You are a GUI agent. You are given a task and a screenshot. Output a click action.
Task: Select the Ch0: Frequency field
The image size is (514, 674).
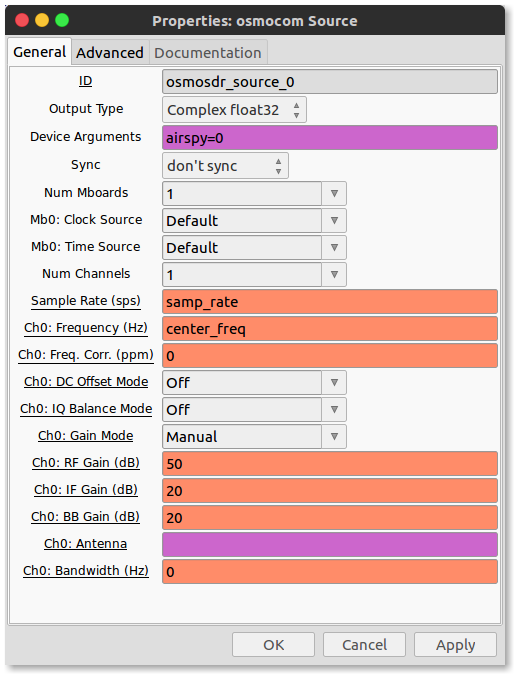tap(330, 329)
